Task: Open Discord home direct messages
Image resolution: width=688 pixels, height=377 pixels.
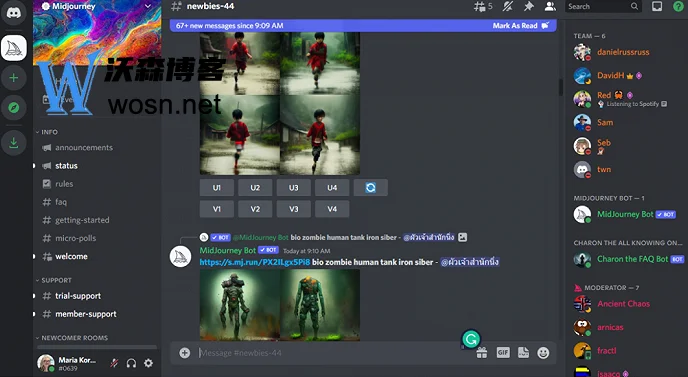Action: coord(14,12)
